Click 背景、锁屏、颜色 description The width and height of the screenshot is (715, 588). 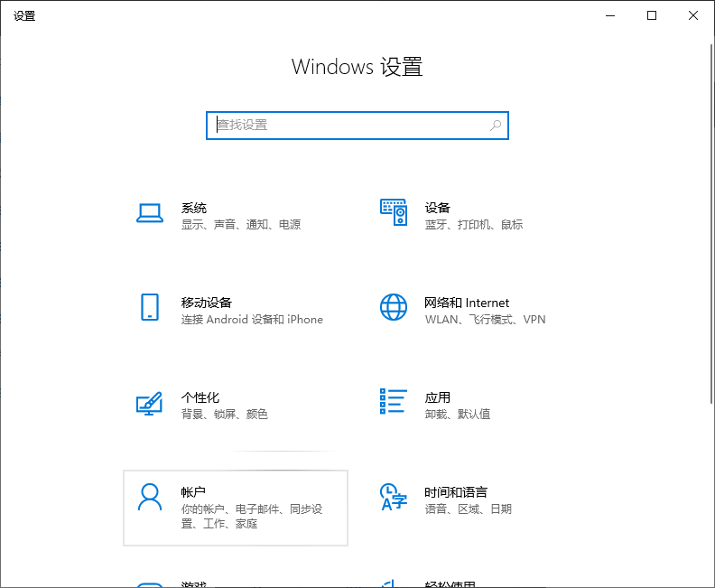tap(225, 414)
